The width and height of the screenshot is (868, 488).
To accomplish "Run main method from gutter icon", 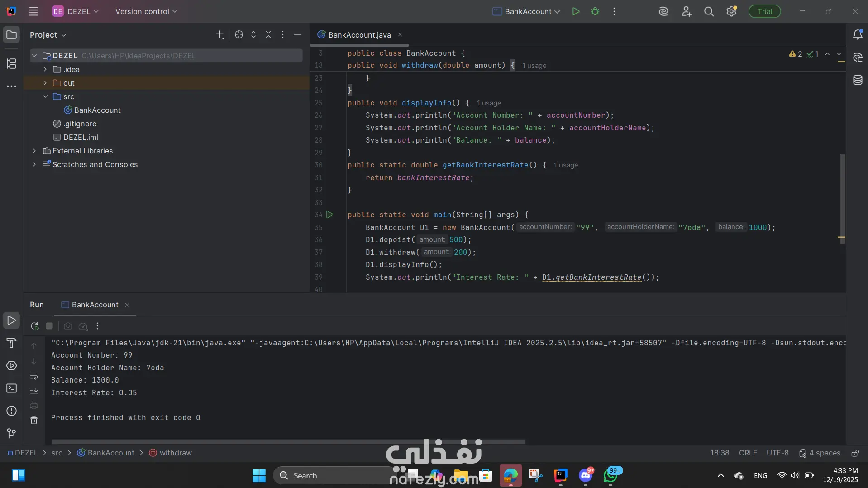I will click(330, 215).
